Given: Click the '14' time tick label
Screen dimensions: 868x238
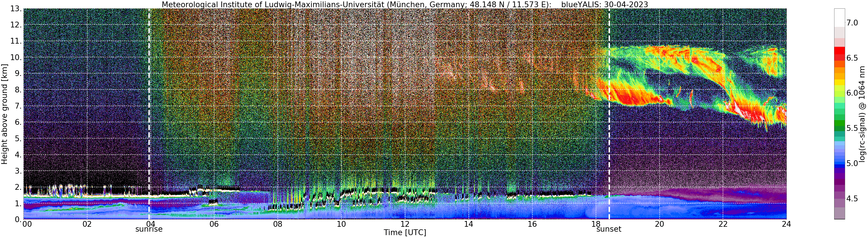Looking at the screenshot, I should 468,224.
